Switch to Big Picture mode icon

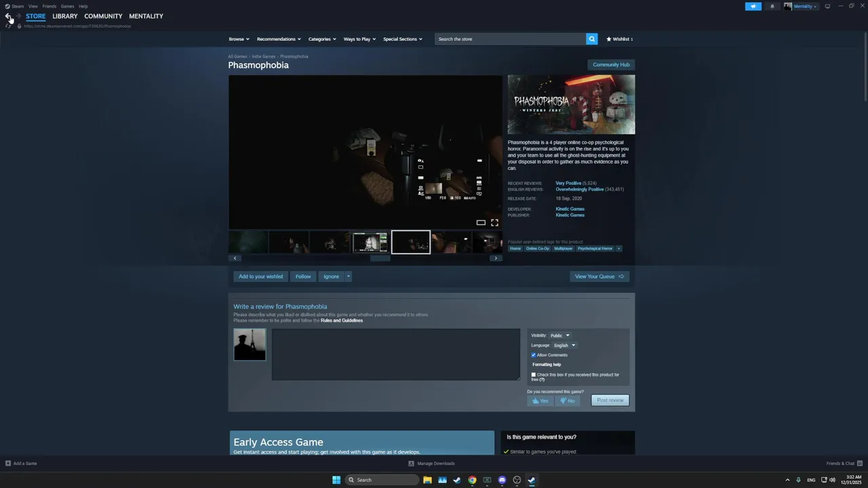(x=827, y=6)
